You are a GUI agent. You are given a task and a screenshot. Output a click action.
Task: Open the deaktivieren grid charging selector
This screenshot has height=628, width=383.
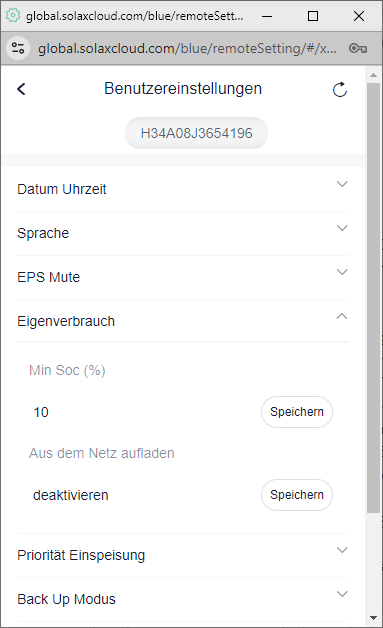[142, 495]
